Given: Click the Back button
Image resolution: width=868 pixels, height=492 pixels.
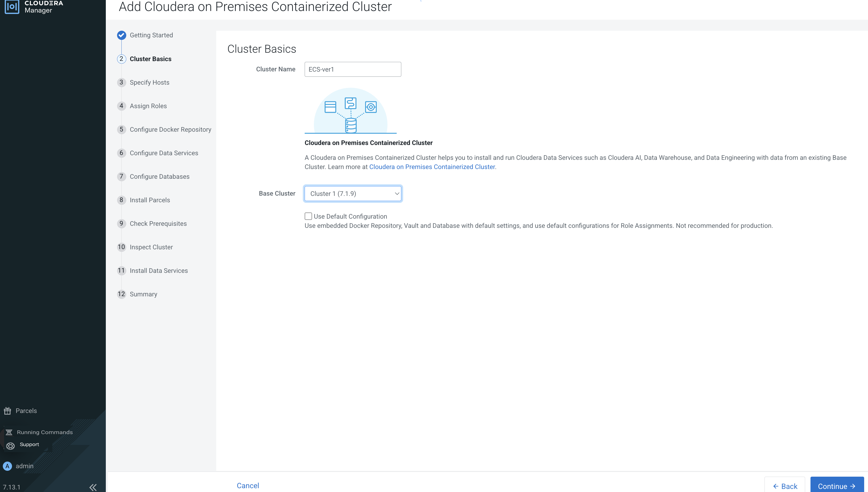Looking at the screenshot, I should (785, 486).
